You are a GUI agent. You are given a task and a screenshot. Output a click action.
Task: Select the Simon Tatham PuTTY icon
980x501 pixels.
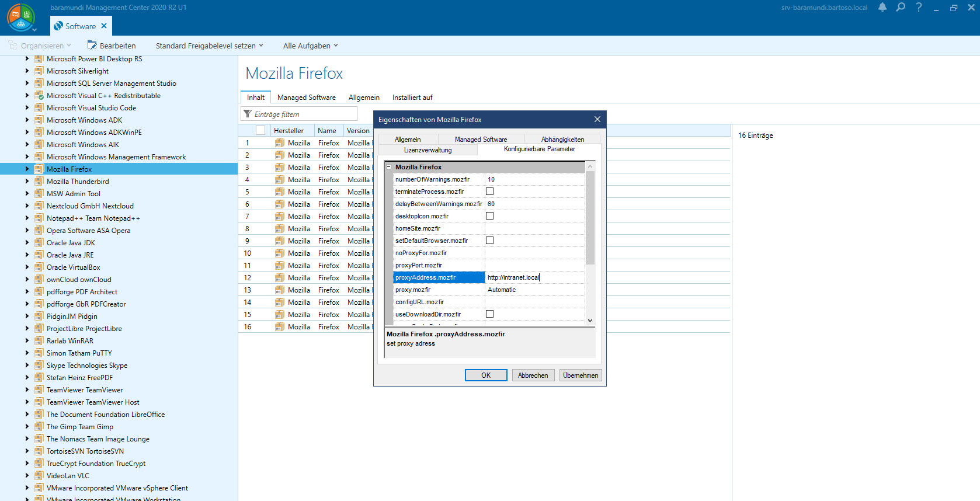[x=39, y=353]
